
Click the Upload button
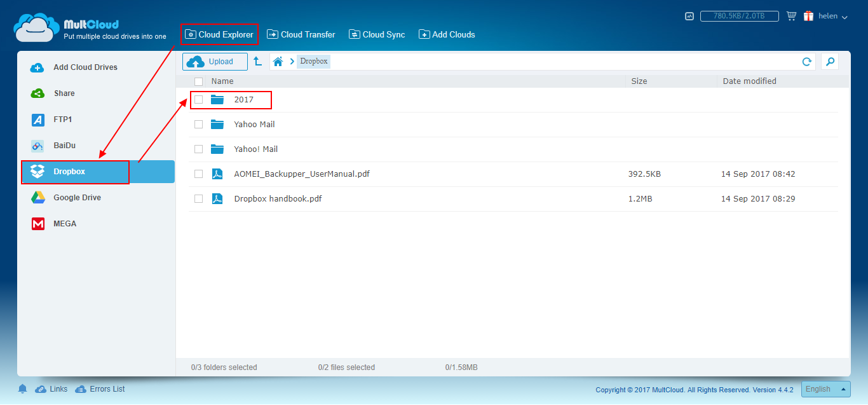click(215, 62)
